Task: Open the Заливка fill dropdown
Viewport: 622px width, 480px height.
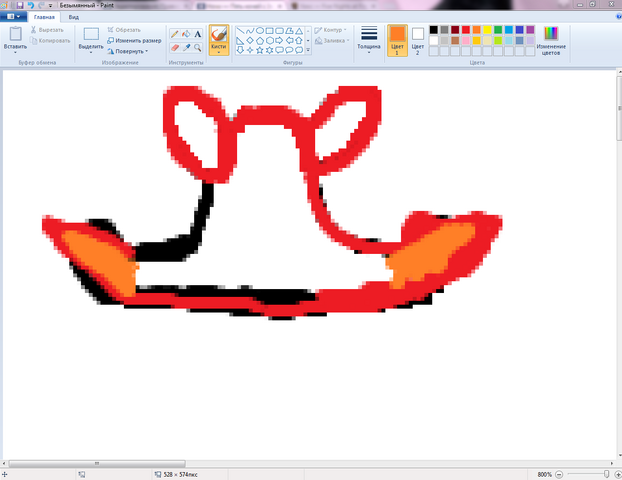Action: coord(332,40)
